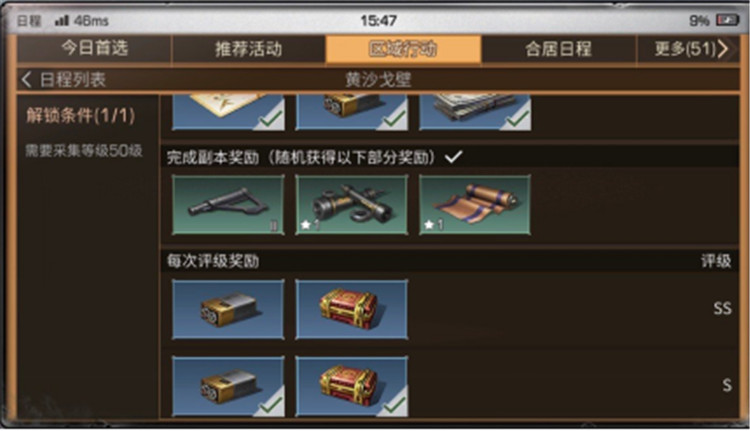Viewport: 750px width, 431px height.
Task: Select the S-rating battery reward with checkmark
Action: [228, 386]
